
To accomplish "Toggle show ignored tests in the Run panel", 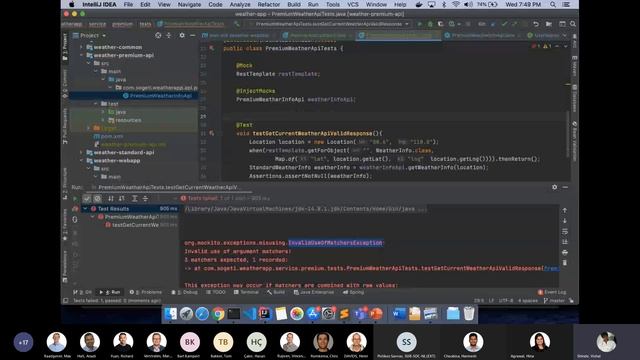I will click(x=98, y=199).
